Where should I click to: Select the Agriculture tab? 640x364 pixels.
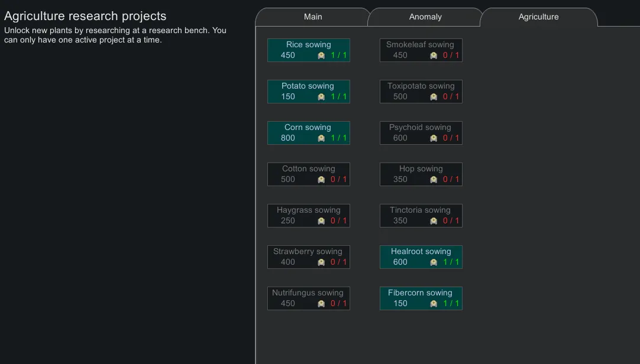(x=538, y=17)
